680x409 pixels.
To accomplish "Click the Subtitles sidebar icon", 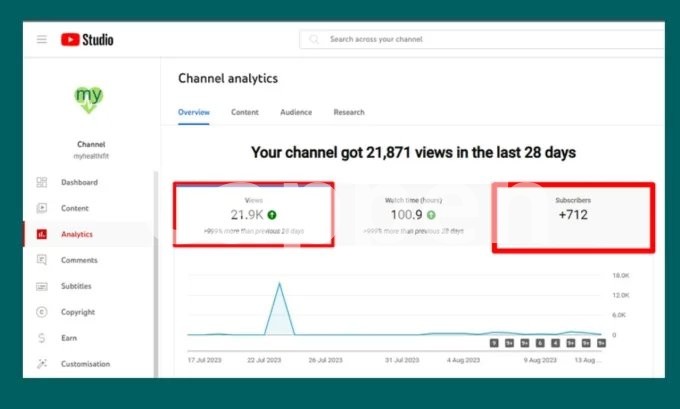I will coord(42,286).
